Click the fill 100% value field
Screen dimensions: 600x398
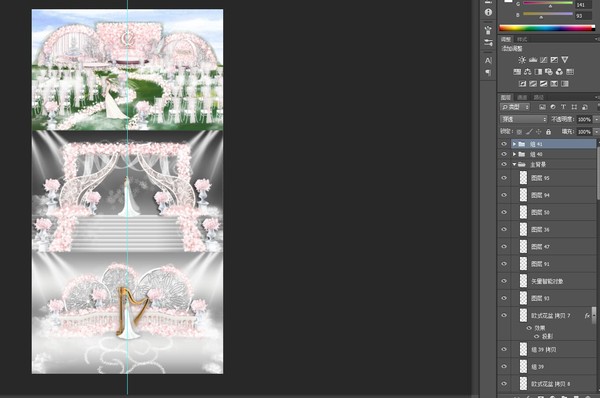[x=584, y=132]
